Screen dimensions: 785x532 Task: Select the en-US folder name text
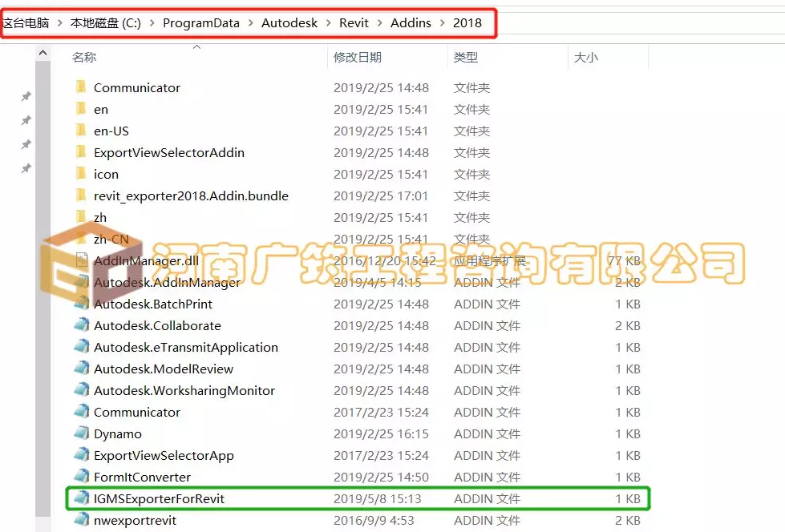click(111, 131)
